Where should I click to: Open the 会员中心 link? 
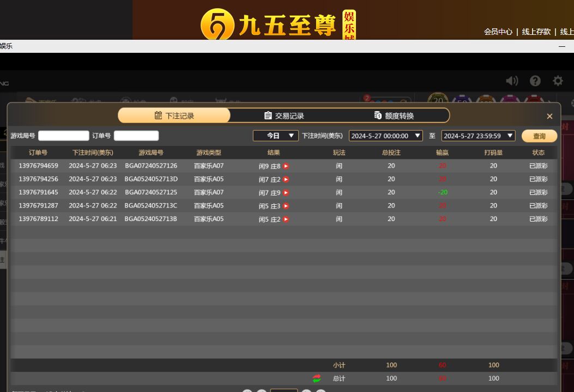coord(498,32)
